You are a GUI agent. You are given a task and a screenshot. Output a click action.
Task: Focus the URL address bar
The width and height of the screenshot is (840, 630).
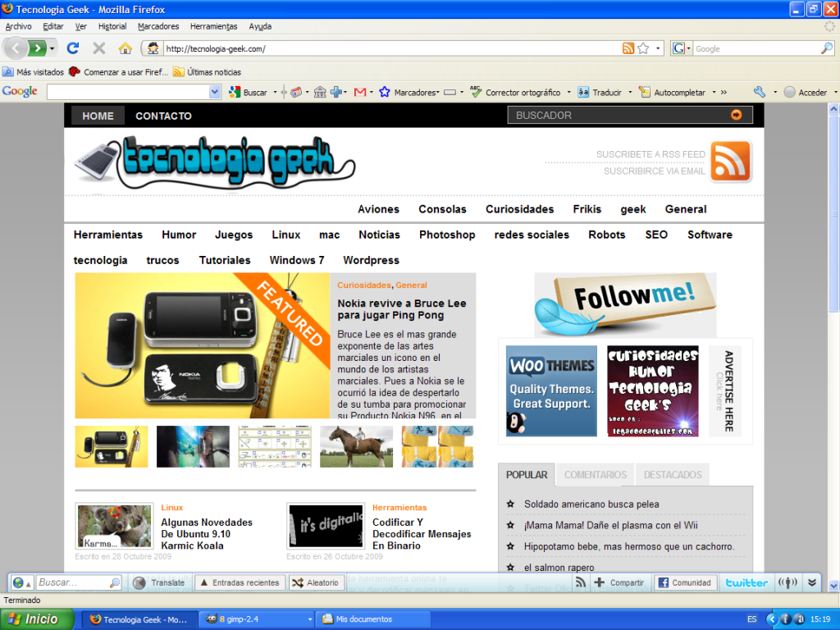(x=391, y=48)
